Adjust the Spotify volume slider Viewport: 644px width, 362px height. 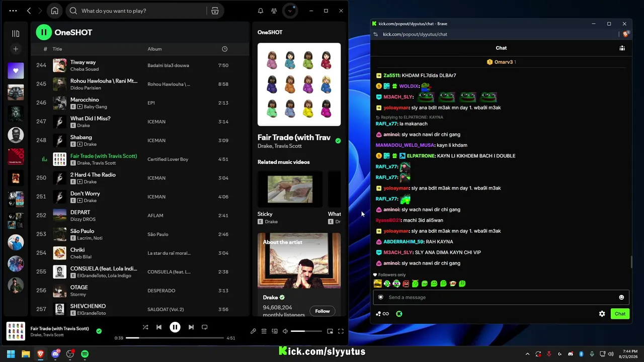pyautogui.click(x=306, y=331)
